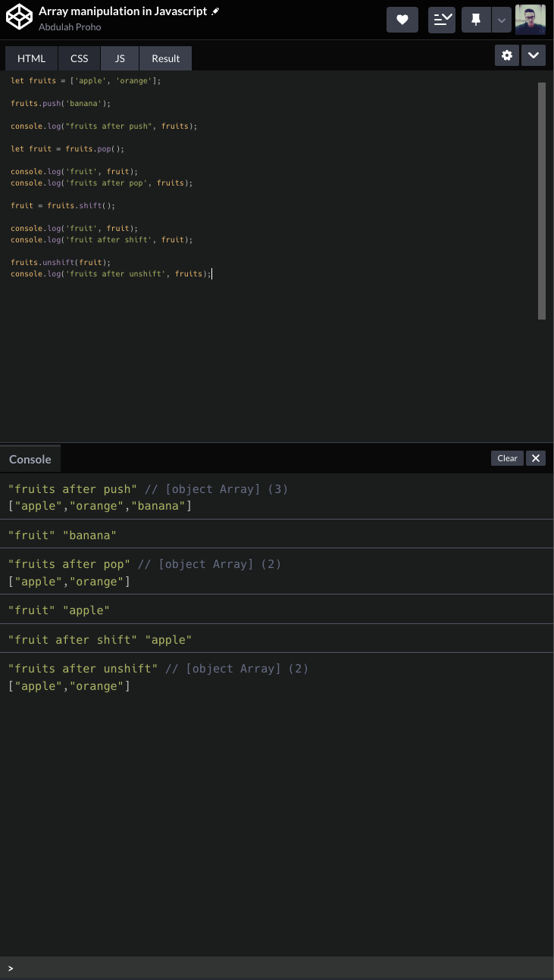
Task: Click console output "fruit after shift" entry
Action: tap(277, 639)
